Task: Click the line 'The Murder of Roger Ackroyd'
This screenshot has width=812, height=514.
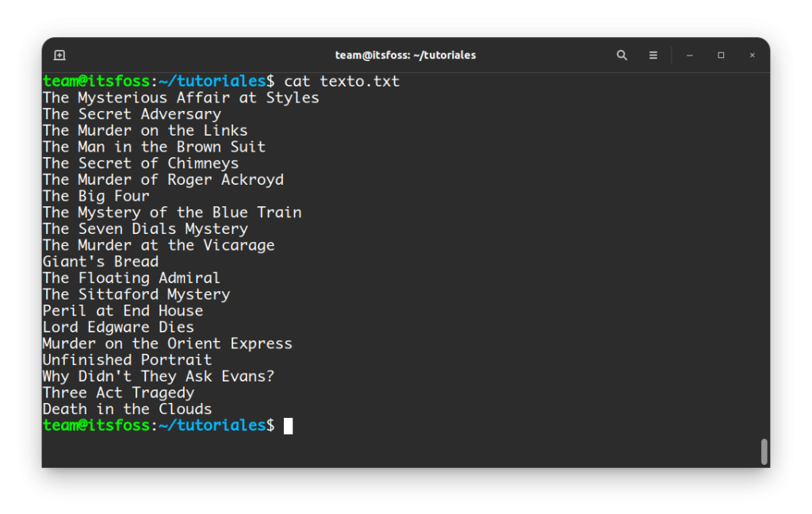Action: click(163, 180)
